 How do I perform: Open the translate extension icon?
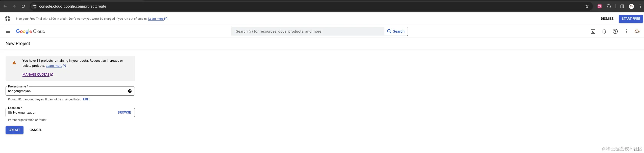point(600,6)
